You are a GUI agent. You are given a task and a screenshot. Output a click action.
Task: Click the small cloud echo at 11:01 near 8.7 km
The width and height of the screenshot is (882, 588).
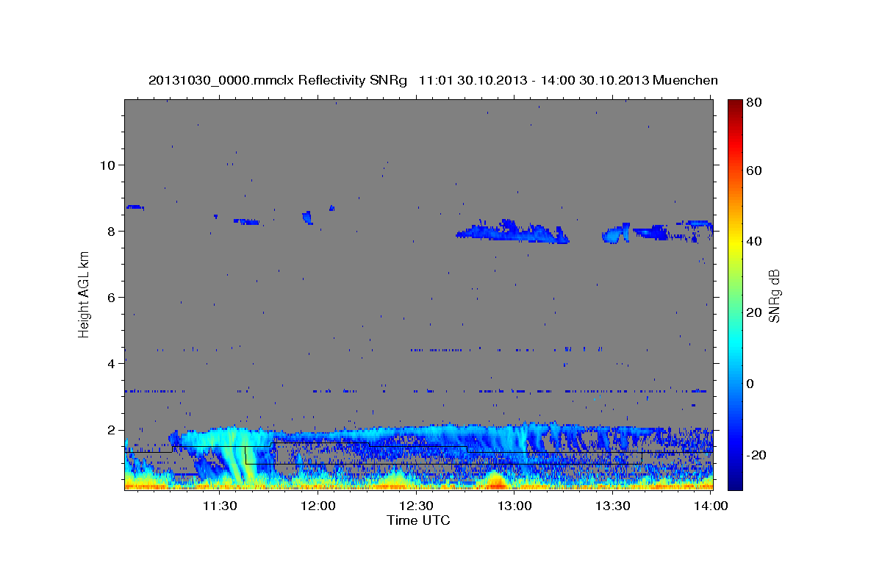[x=135, y=207]
